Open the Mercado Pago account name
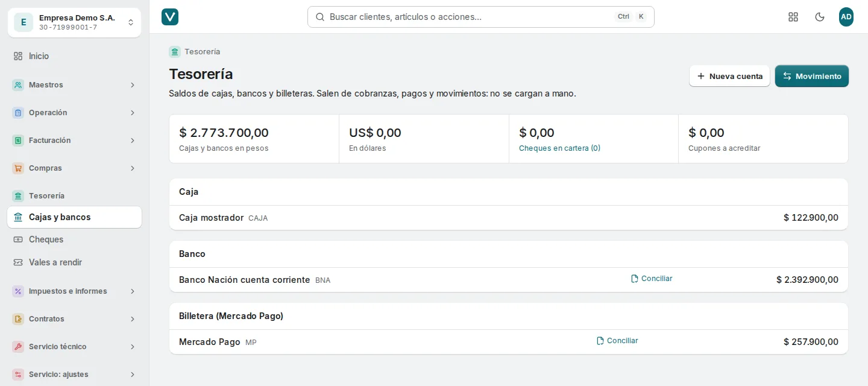 click(x=209, y=342)
